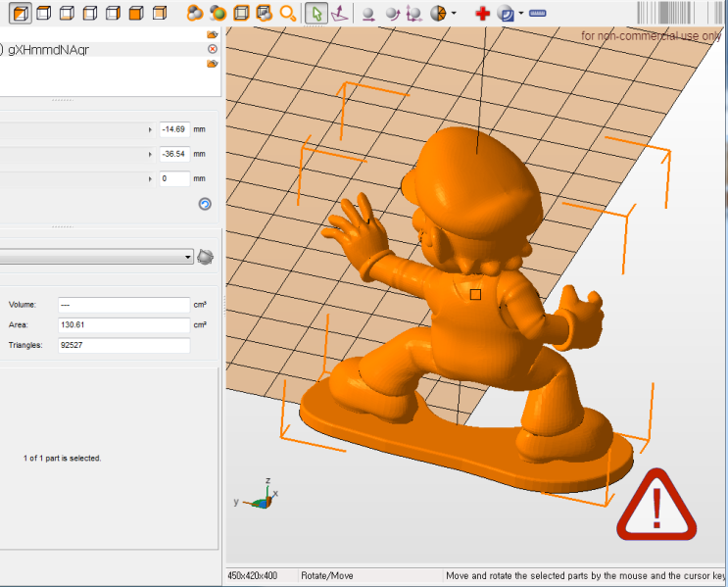Click folder icon below part row
Viewport: 728px width, 587px height.
pos(213,64)
